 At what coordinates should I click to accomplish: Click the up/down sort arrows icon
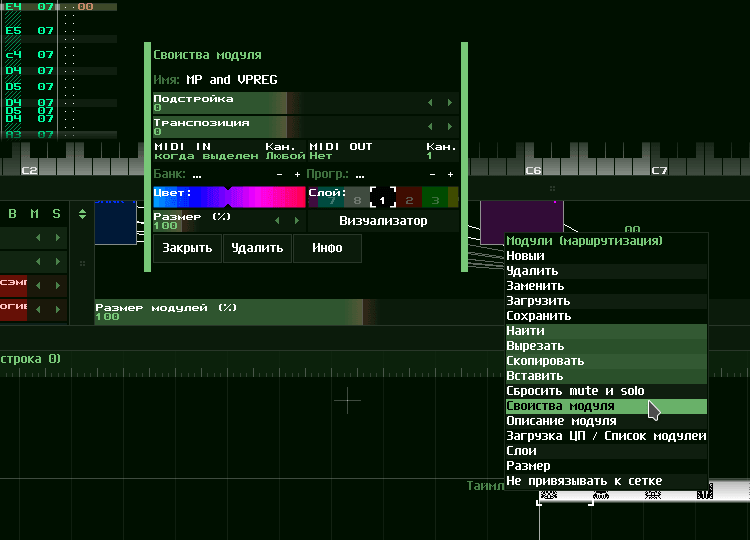pos(82,214)
